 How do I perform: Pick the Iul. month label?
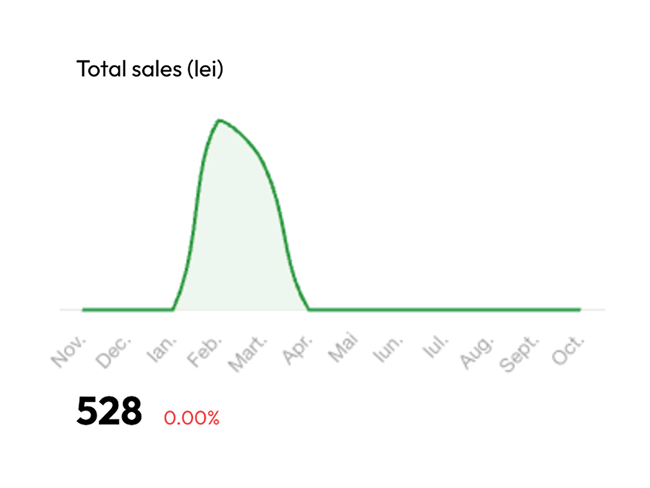[x=434, y=349]
